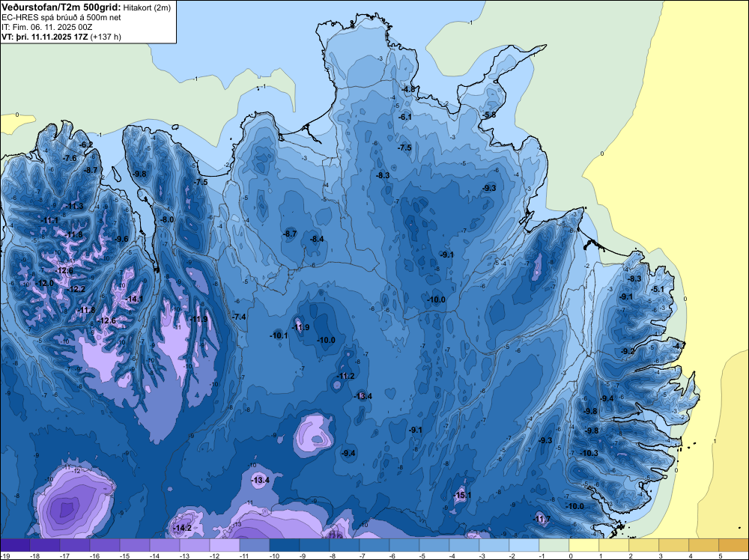Click the legend swatch between -19 and -18
Image resolution: width=749 pixels, height=560 pixels.
click(15, 545)
